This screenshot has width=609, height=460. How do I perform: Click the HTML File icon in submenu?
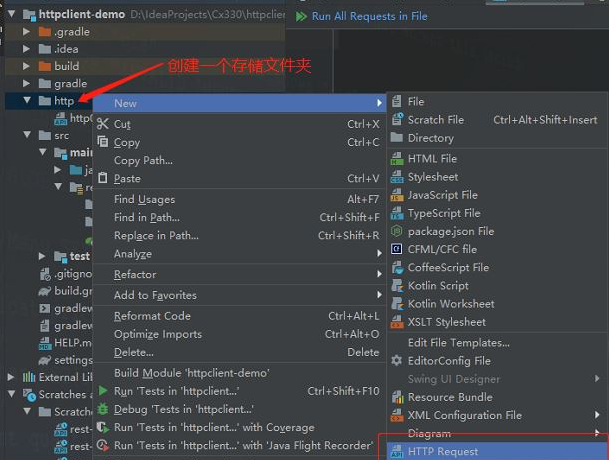397,159
